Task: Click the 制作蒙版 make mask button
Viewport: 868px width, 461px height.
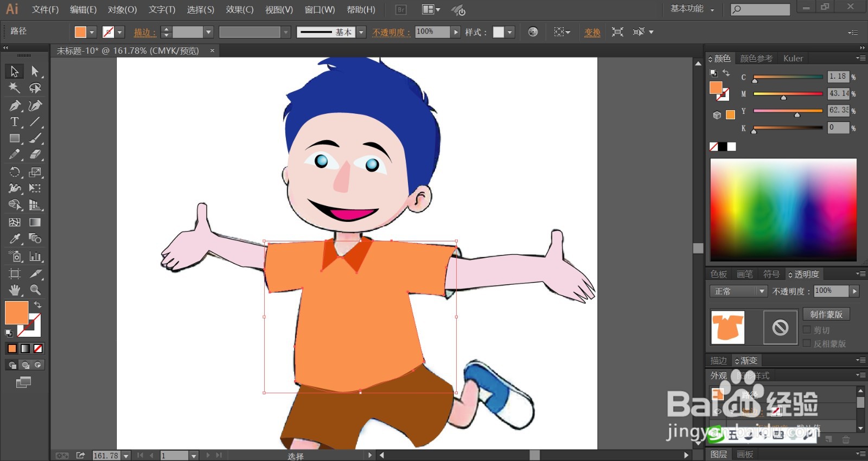Action: pyautogui.click(x=826, y=315)
